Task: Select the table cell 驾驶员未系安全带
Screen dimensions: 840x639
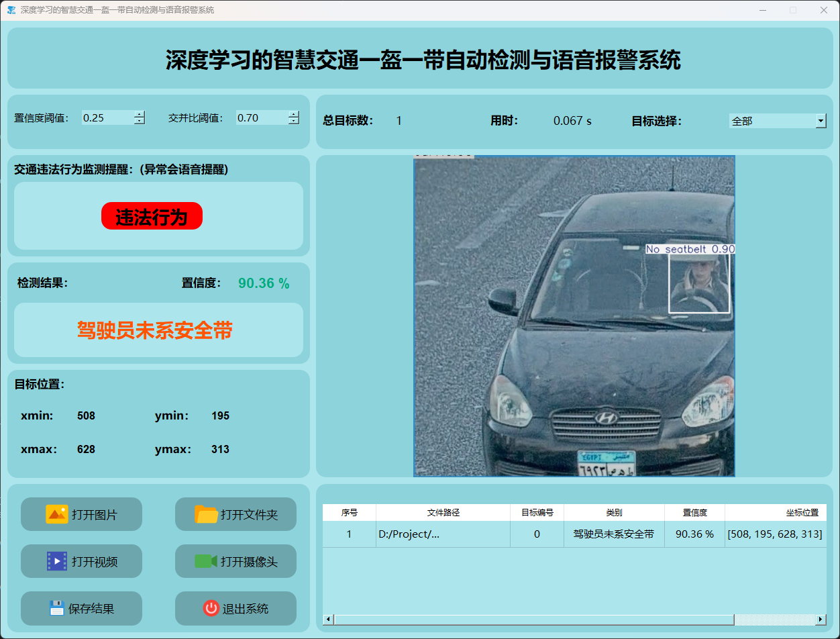Action: [x=614, y=534]
